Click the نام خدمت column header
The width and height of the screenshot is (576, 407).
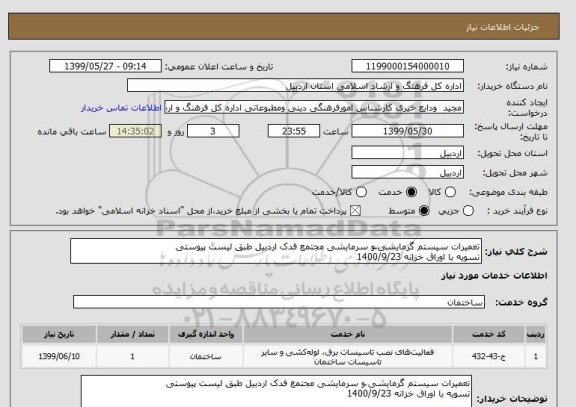click(x=348, y=334)
